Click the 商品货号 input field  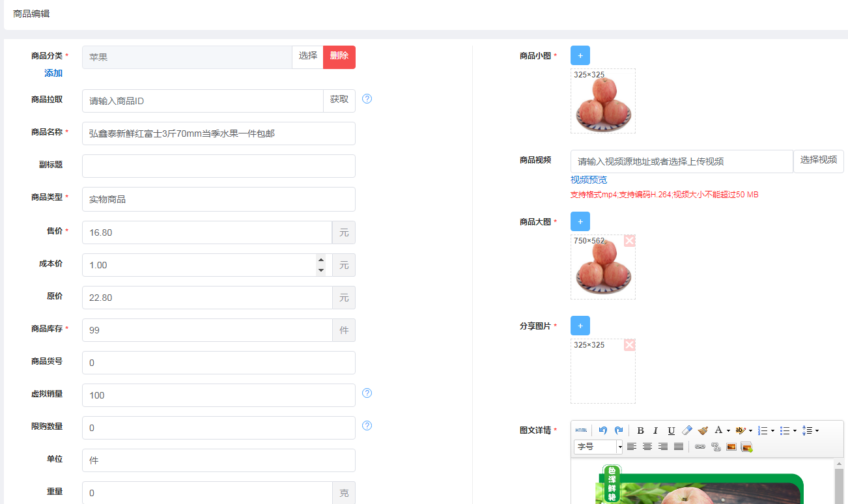click(219, 363)
